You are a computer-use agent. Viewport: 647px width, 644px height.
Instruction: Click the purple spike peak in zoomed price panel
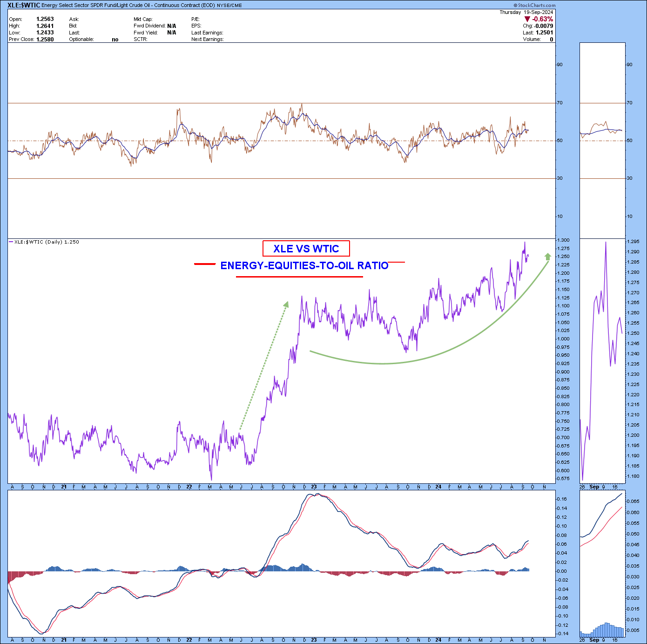[x=606, y=242]
